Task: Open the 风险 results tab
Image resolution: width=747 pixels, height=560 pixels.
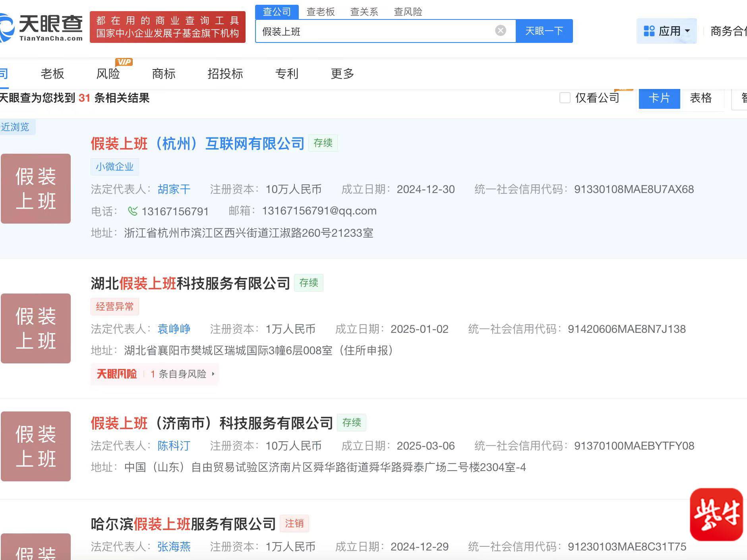Action: point(108,73)
